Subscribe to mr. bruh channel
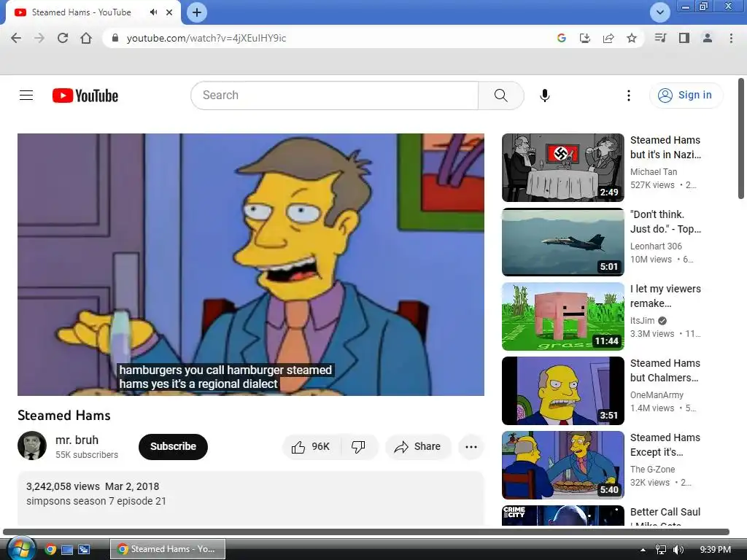The image size is (747, 560). pyautogui.click(x=173, y=447)
